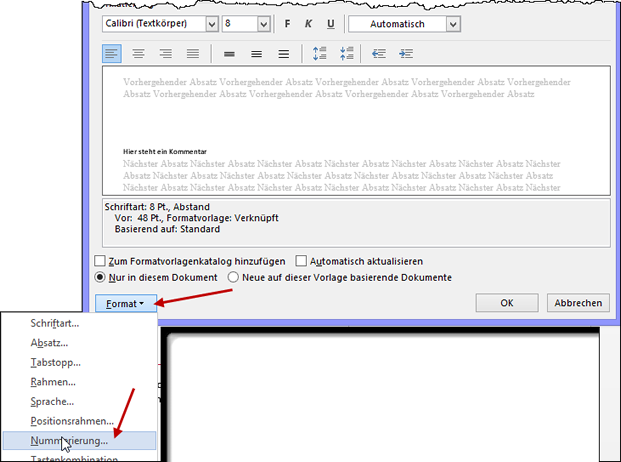The image size is (621, 462).
Task: Align paragraph to the right
Action: click(x=165, y=53)
